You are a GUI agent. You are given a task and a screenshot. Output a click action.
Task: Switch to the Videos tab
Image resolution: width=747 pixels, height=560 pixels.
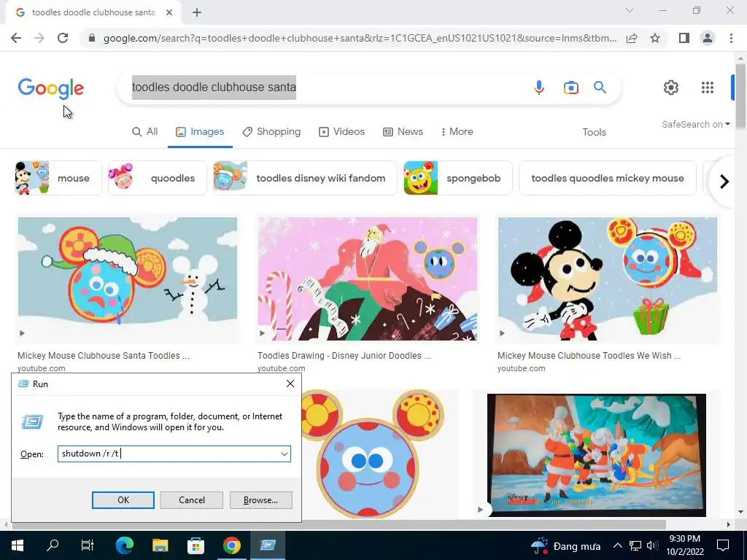coord(341,132)
